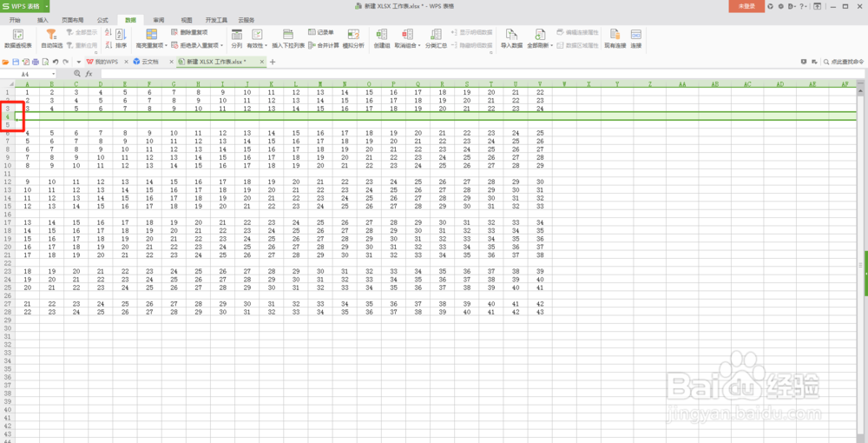Click the open folder icon in quick toolbar
Viewport: 868px width, 443px height.
point(5,62)
